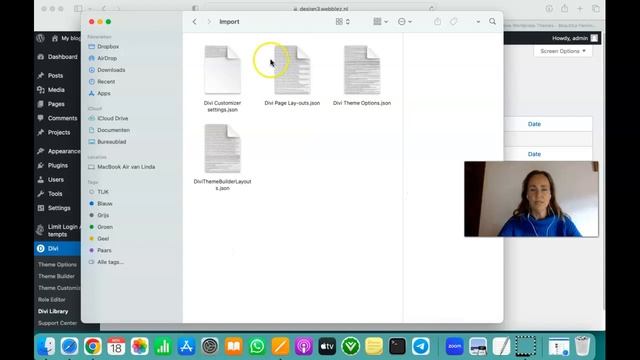Expand Screen Options in WordPress

click(563, 51)
